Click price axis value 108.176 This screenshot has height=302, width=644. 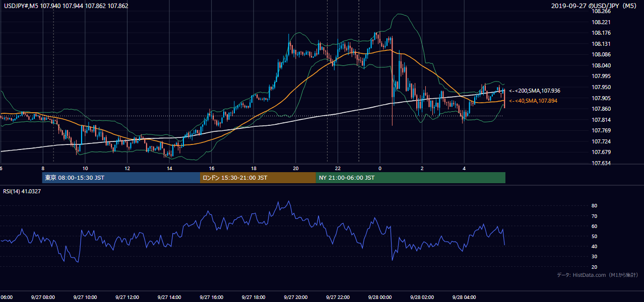pos(601,33)
